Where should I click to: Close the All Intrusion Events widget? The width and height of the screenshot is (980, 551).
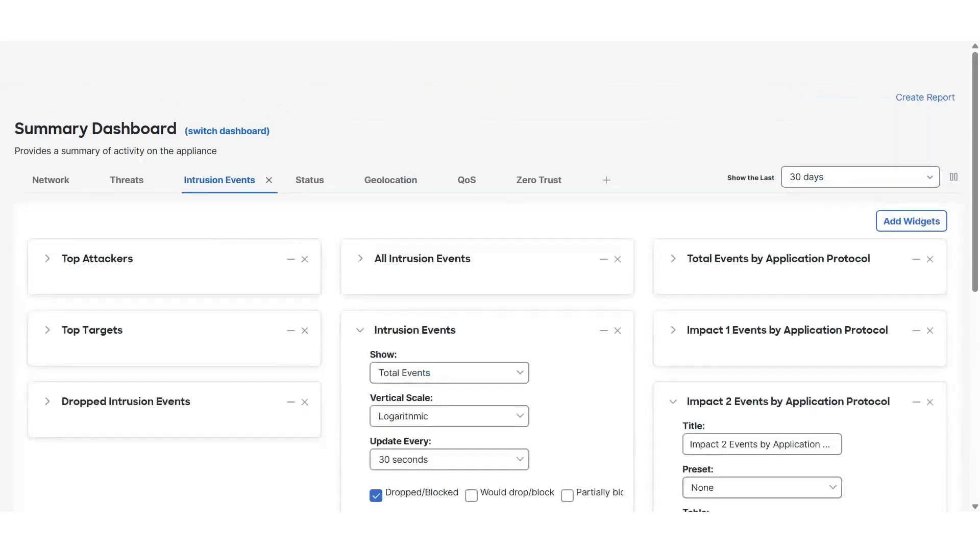tap(618, 259)
